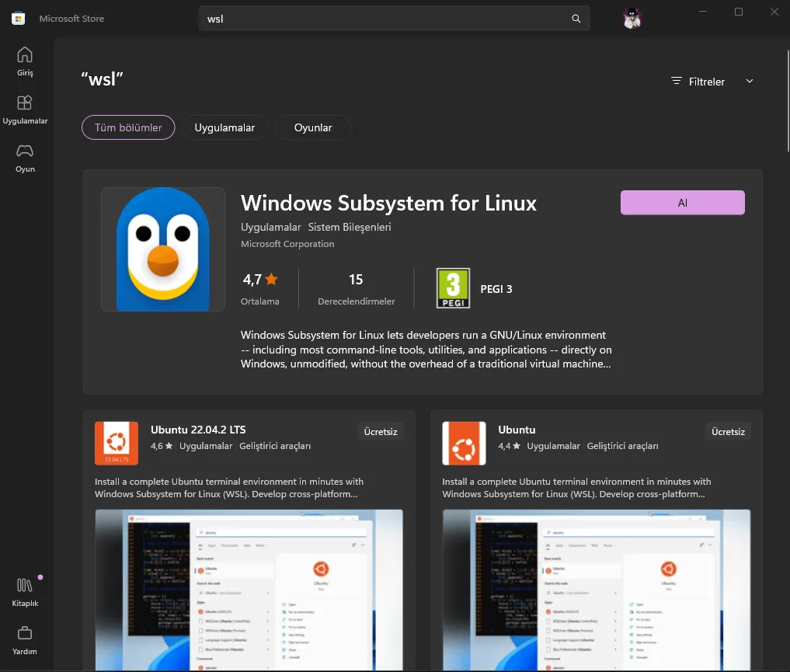The height and width of the screenshot is (672, 790).
Task: Click the Ücretsiz label on Ubuntu card
Action: click(728, 432)
